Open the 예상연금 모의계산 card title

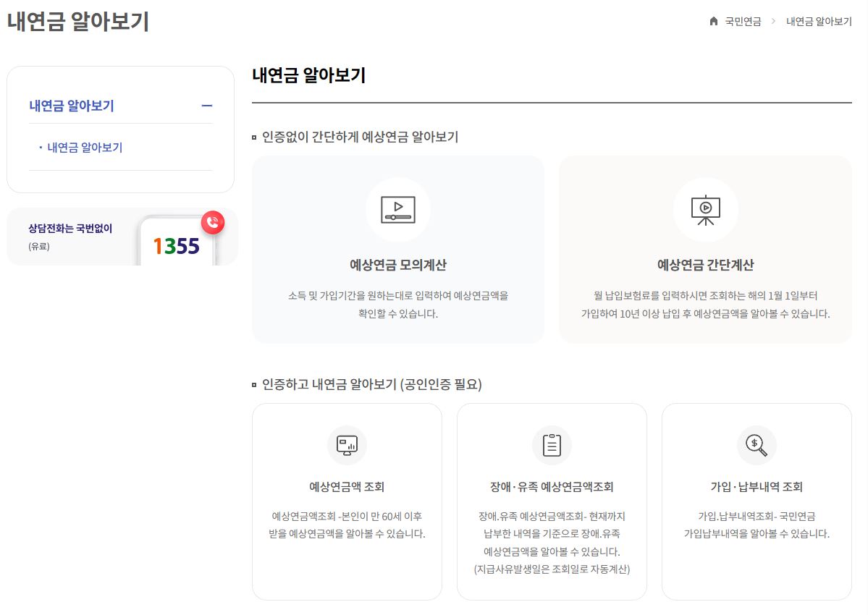click(398, 265)
